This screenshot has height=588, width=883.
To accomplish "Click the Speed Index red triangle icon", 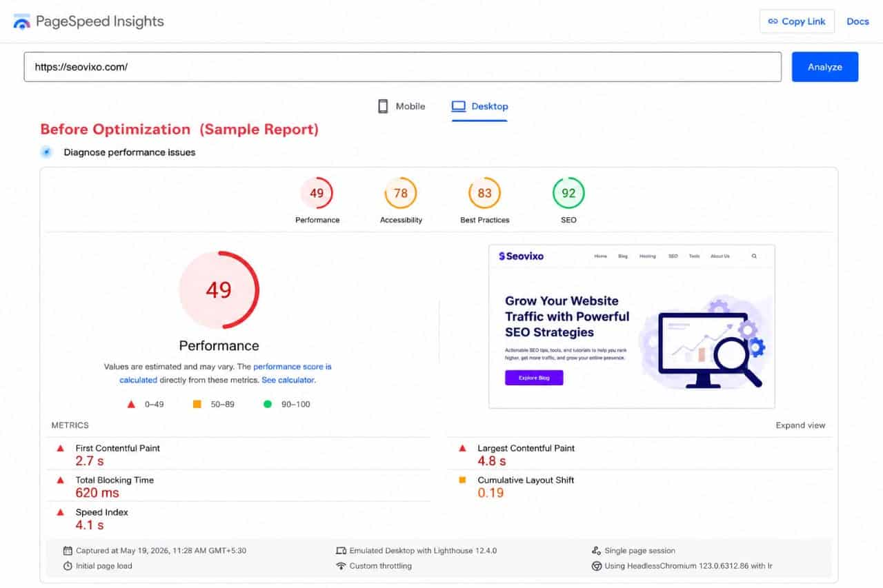I will coord(61,512).
